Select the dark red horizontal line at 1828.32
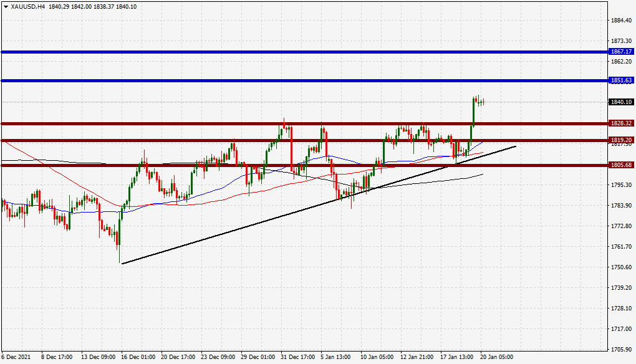This screenshot has width=636, height=364. click(x=304, y=123)
